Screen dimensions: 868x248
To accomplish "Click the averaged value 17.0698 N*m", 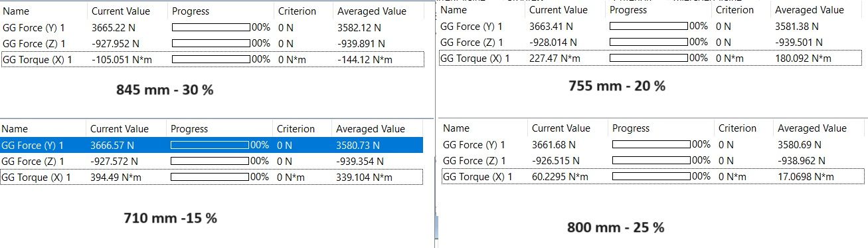I will [806, 176].
